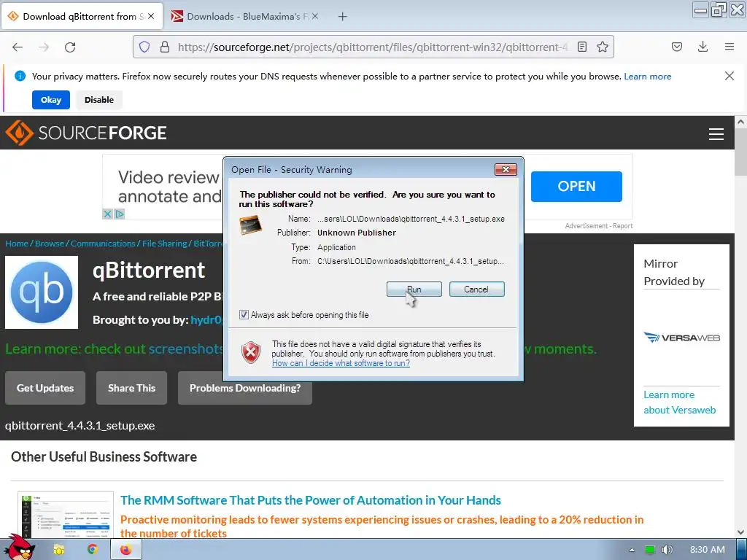Image resolution: width=747 pixels, height=560 pixels.
Task: Open the tracking protection shield icon
Action: point(144,47)
